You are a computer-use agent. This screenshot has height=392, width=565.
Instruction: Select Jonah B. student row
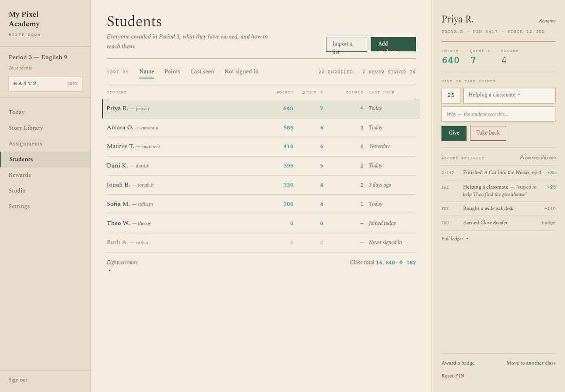261,185
